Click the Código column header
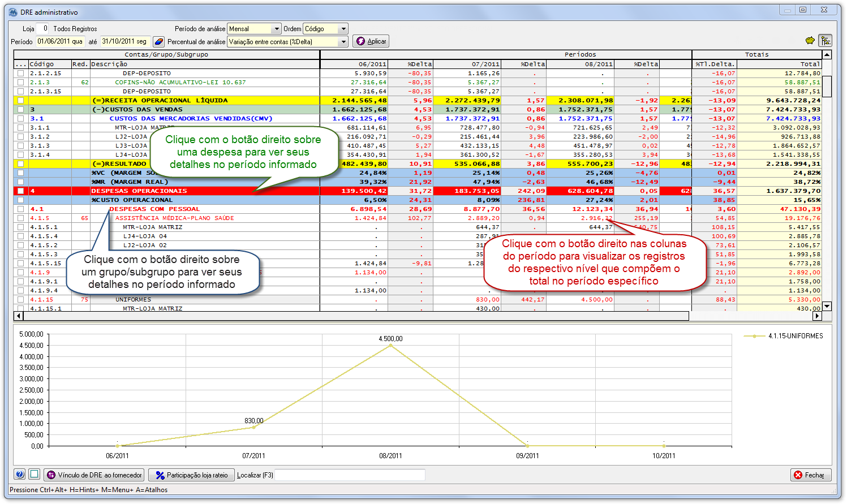The image size is (847, 504). coord(50,64)
